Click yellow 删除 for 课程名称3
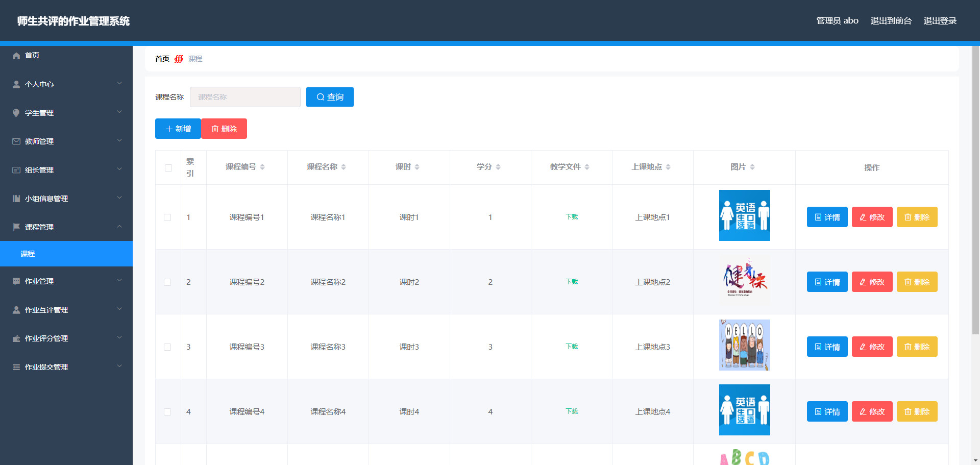Viewport: 980px width, 465px height. (x=917, y=347)
